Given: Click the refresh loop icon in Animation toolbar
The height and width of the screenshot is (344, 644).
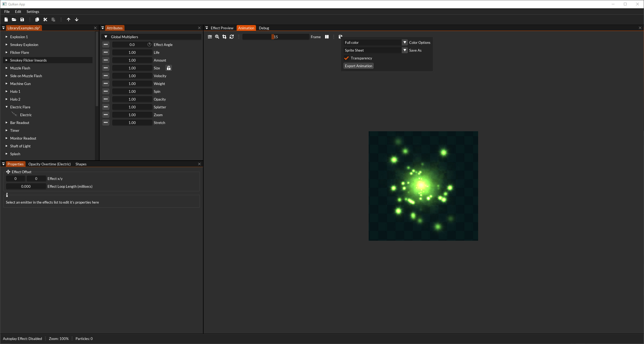Looking at the screenshot, I should pos(232,37).
